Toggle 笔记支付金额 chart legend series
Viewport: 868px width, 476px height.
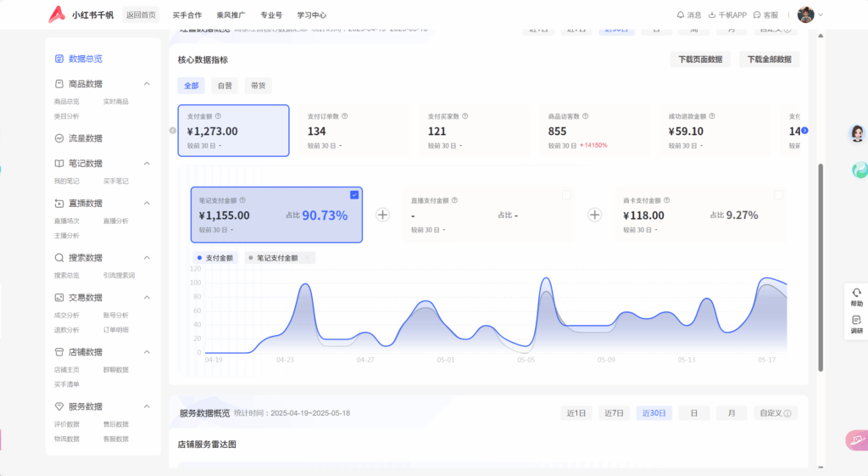point(279,258)
